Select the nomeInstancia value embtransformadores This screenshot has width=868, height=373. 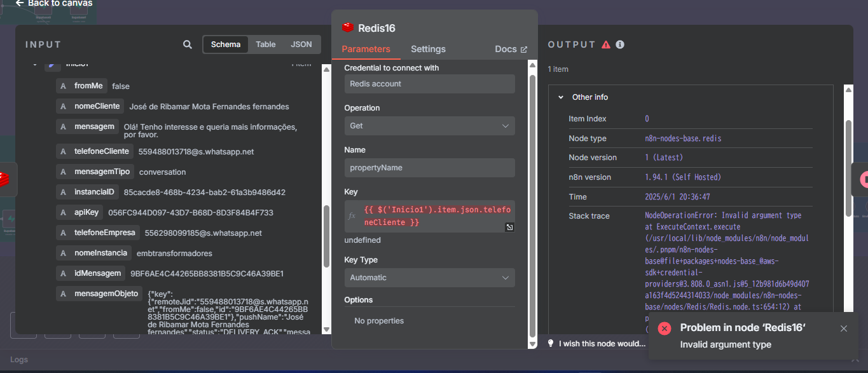click(x=174, y=254)
